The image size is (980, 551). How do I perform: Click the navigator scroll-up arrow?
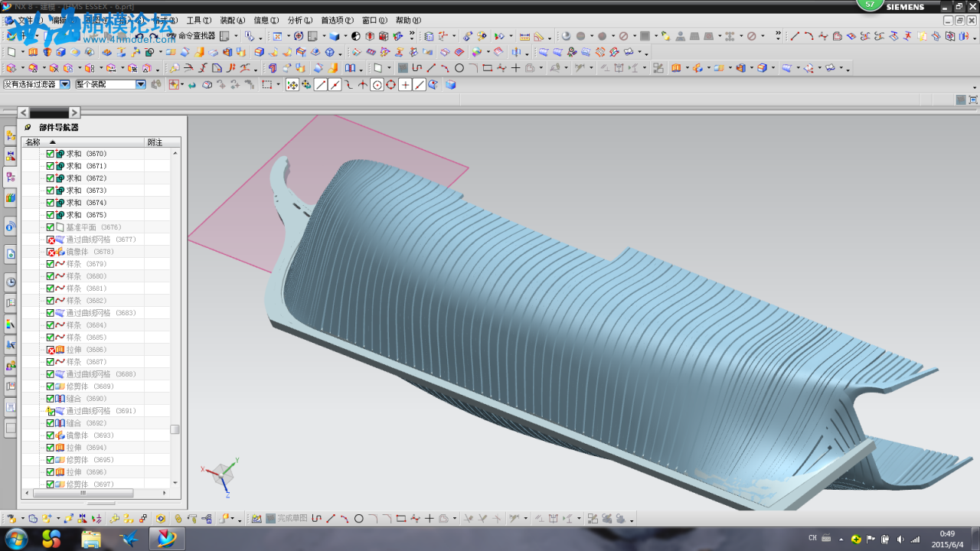tap(175, 154)
